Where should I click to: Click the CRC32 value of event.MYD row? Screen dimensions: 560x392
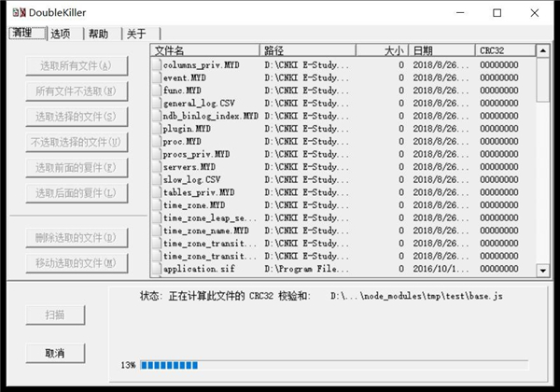point(499,77)
